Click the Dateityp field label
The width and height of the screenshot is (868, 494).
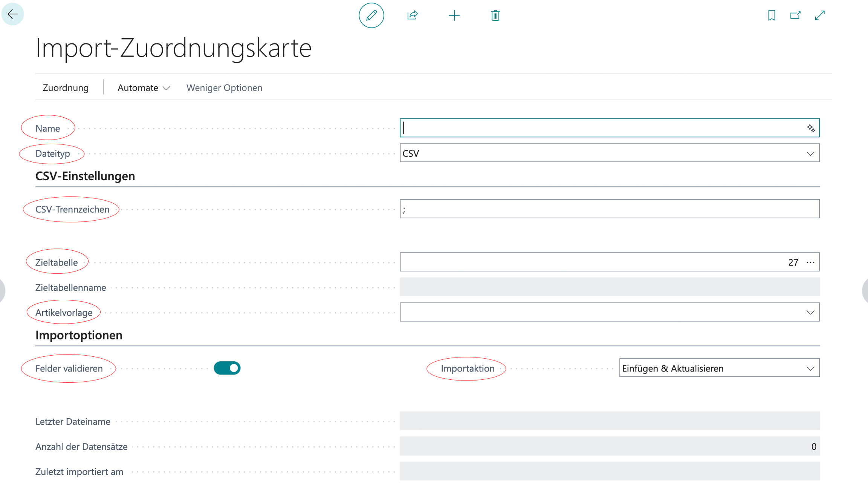53,153
